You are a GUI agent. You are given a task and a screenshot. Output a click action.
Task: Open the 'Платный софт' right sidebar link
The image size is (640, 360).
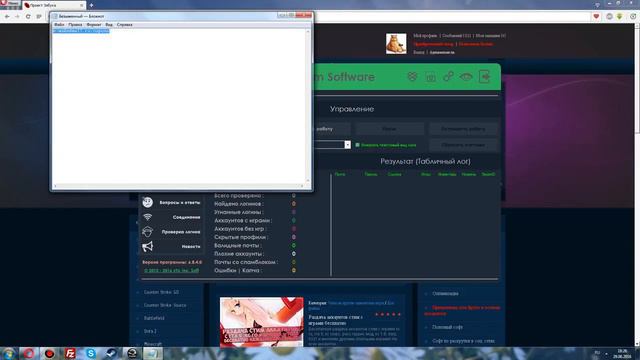pyautogui.click(x=447, y=327)
